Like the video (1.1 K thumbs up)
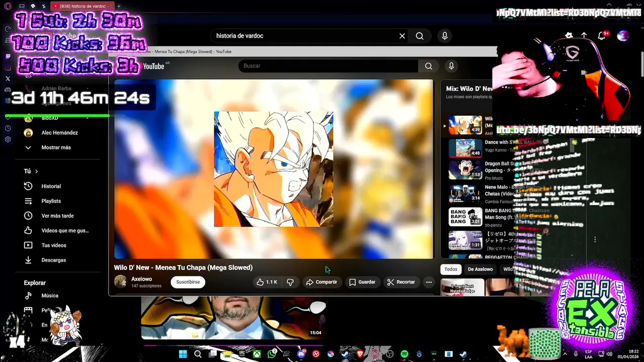 click(267, 282)
